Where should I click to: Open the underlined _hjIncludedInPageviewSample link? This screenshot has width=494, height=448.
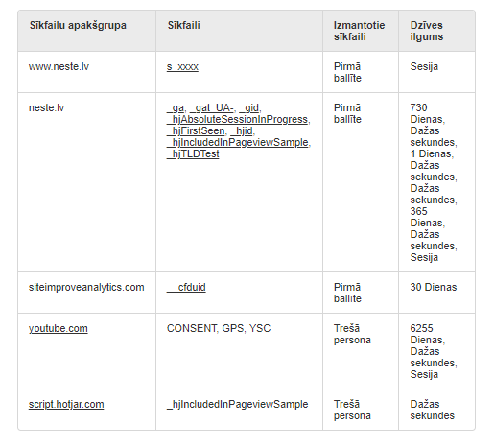point(238,143)
